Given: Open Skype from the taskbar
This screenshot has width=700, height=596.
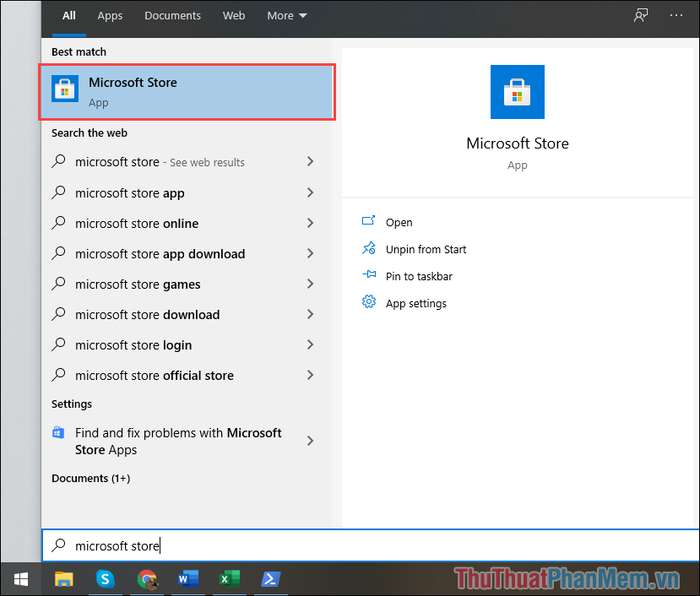Looking at the screenshot, I should pyautogui.click(x=105, y=579).
